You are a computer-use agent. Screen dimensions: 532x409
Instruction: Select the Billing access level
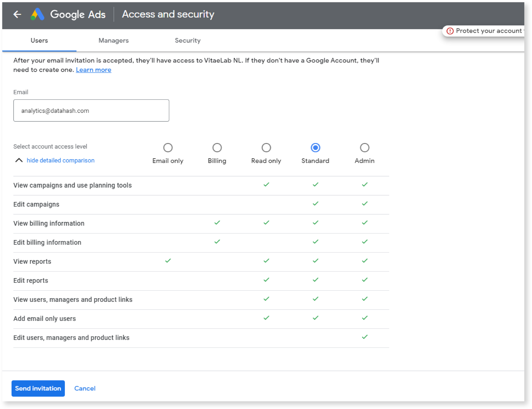pyautogui.click(x=217, y=148)
